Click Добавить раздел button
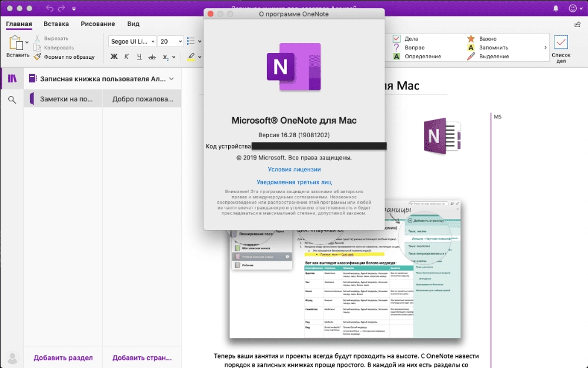This screenshot has width=588, height=368. point(63,358)
